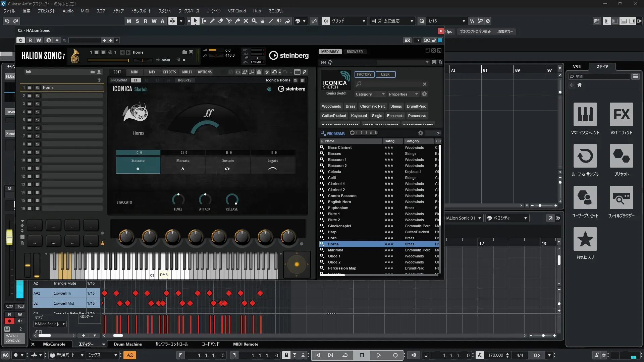Open the MIDI menu

click(85, 11)
